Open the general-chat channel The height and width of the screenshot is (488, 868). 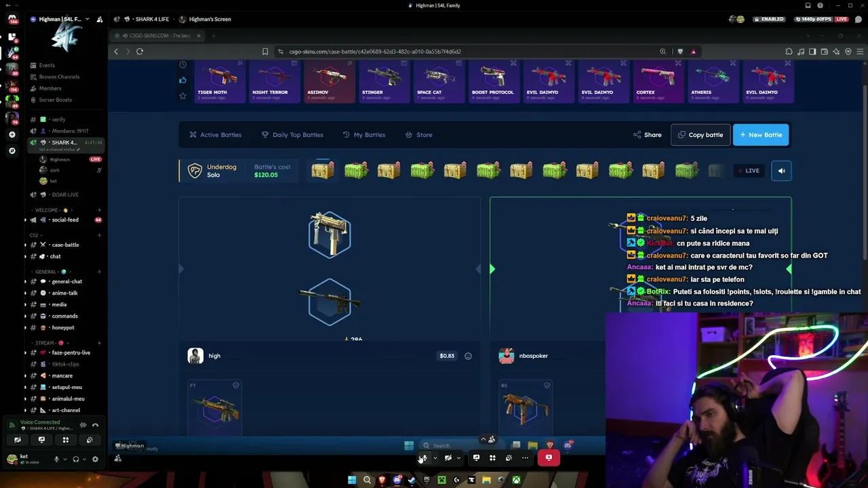67,281
